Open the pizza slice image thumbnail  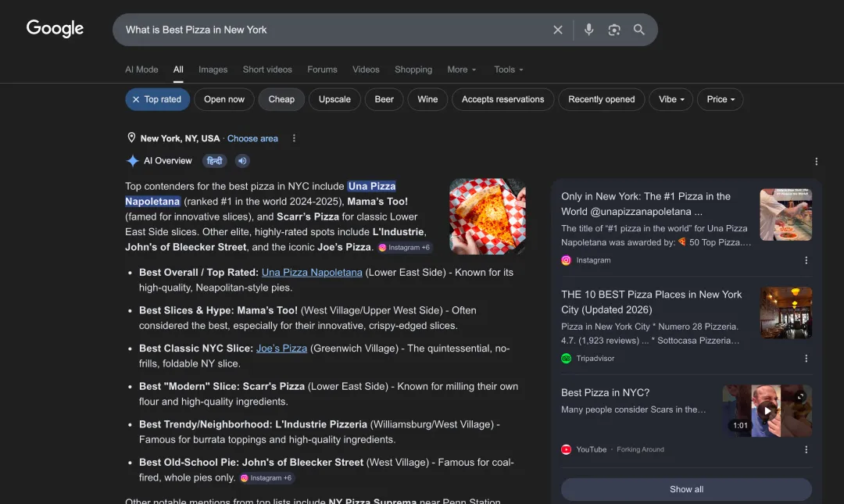[x=487, y=216]
